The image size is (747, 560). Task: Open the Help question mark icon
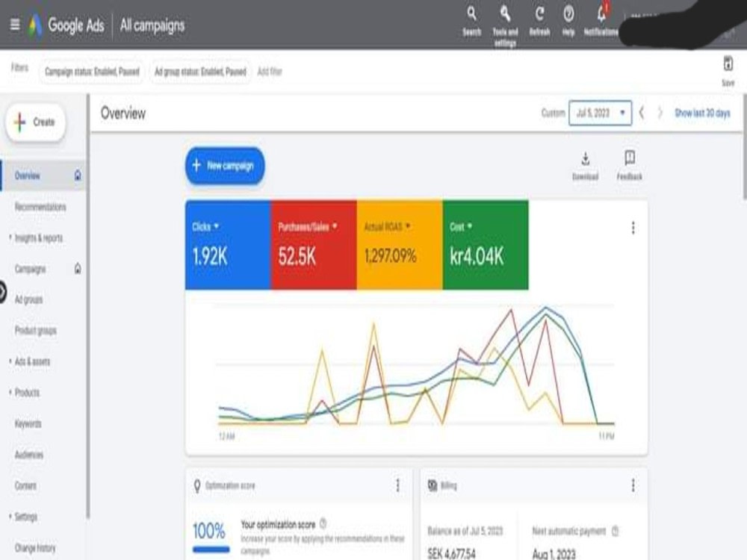click(568, 21)
